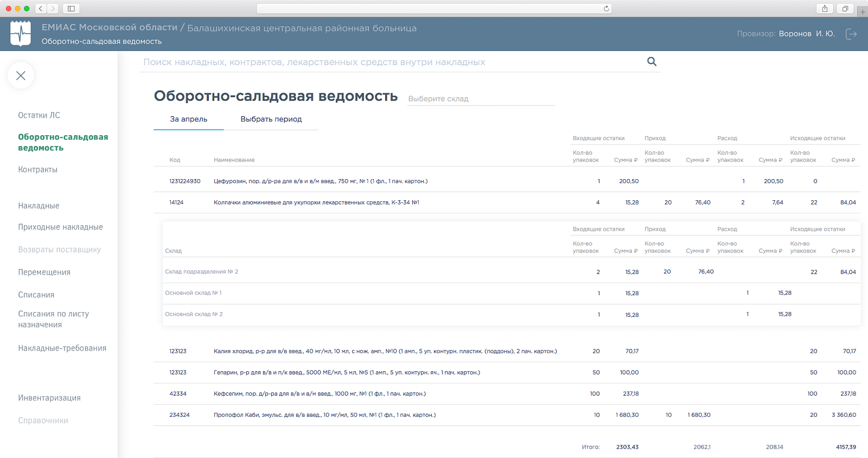Open the Контракты sidebar item
The height and width of the screenshot is (458, 868).
click(x=37, y=169)
